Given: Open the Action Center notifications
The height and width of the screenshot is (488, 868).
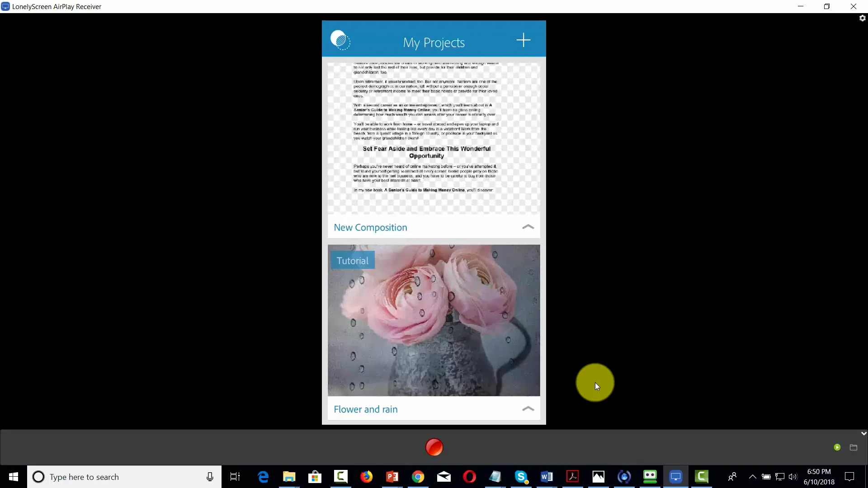Looking at the screenshot, I should pos(849,477).
